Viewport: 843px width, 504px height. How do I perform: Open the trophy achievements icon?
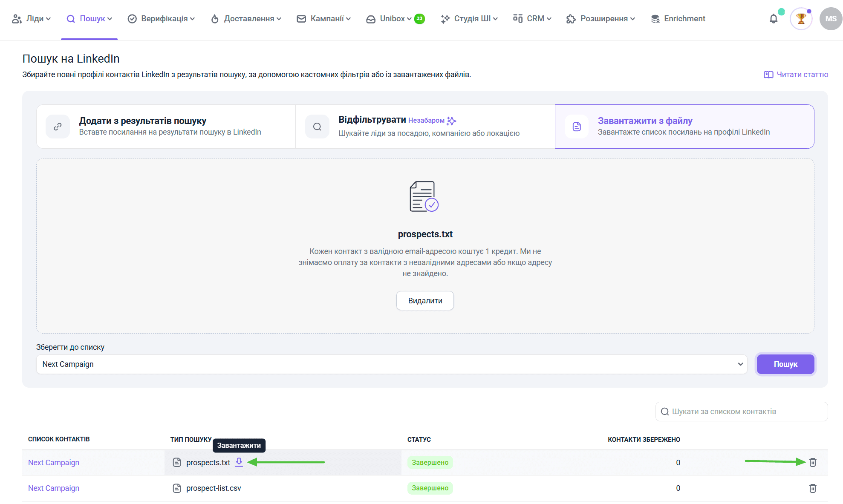801,19
